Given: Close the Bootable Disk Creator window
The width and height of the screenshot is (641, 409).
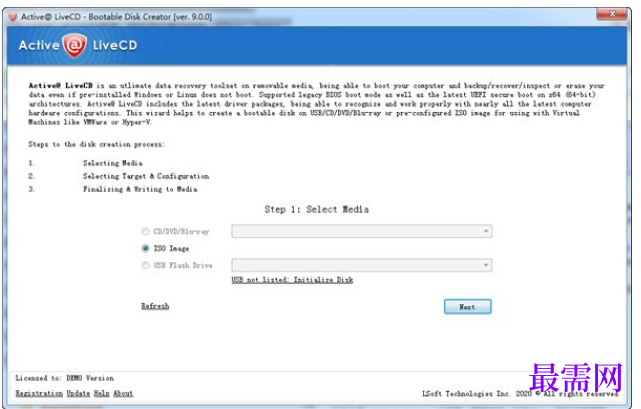Looking at the screenshot, I should pyautogui.click(x=612, y=14).
